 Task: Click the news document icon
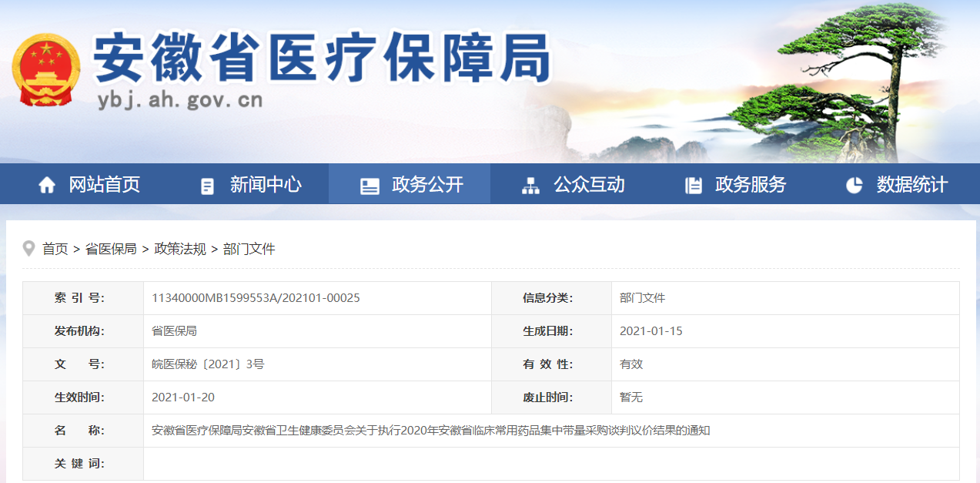207,186
